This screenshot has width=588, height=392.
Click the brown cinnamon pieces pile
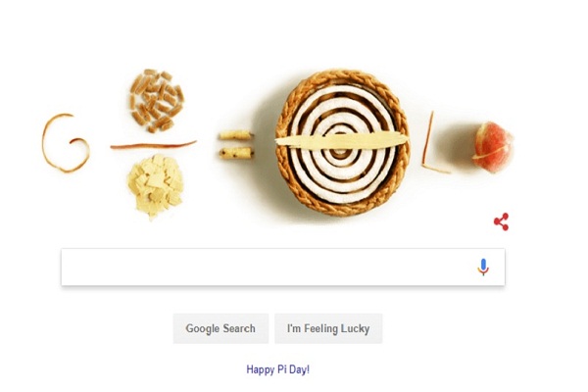tap(157, 101)
